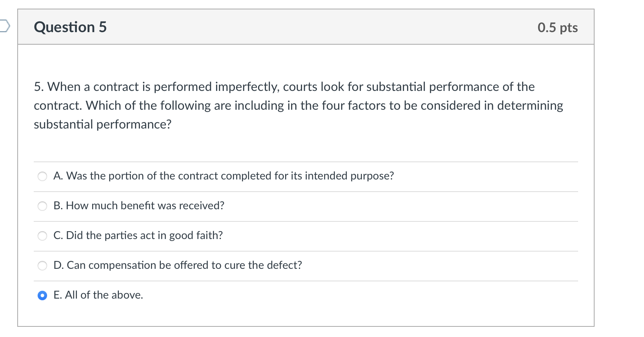Click answer text for option A

(x=224, y=176)
